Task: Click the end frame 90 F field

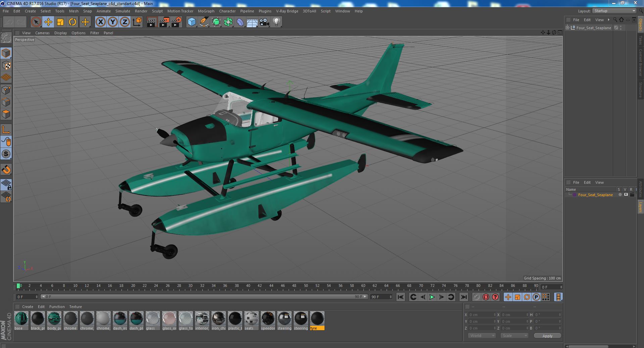Action: pyautogui.click(x=381, y=297)
